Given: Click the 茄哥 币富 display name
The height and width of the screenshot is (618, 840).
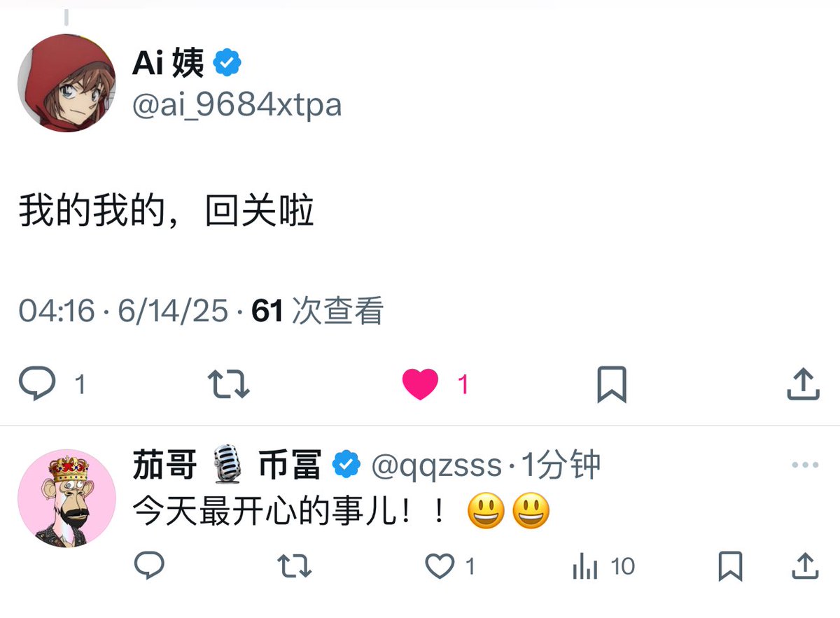Looking at the screenshot, I should [227, 465].
